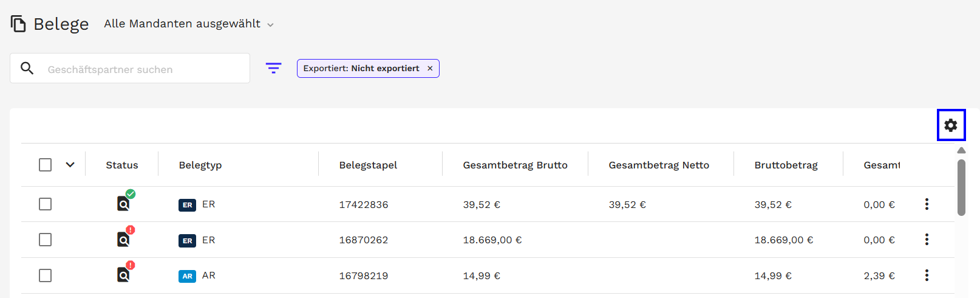Remove the Exportiert: Nicht exportiert filter
980x298 pixels.
[x=430, y=69]
